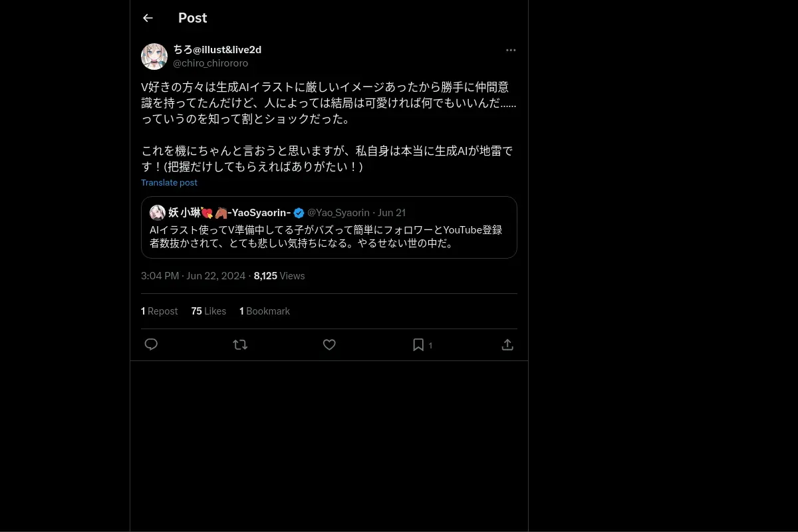Open the three-dot more options menu
The height and width of the screenshot is (532, 798).
(x=511, y=50)
